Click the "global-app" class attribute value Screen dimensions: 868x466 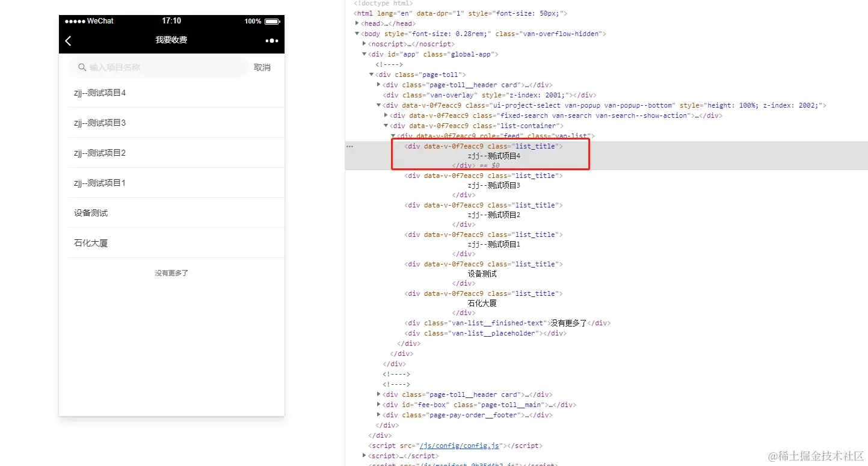[x=472, y=54]
